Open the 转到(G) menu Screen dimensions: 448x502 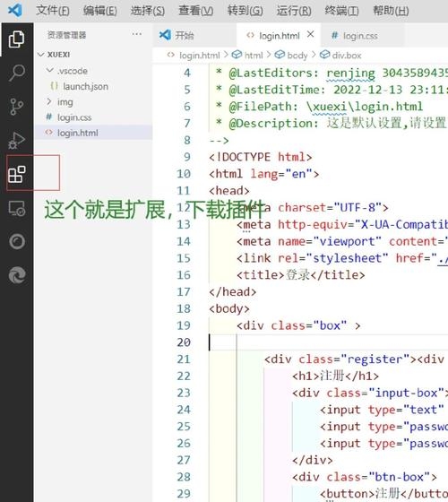(246, 11)
